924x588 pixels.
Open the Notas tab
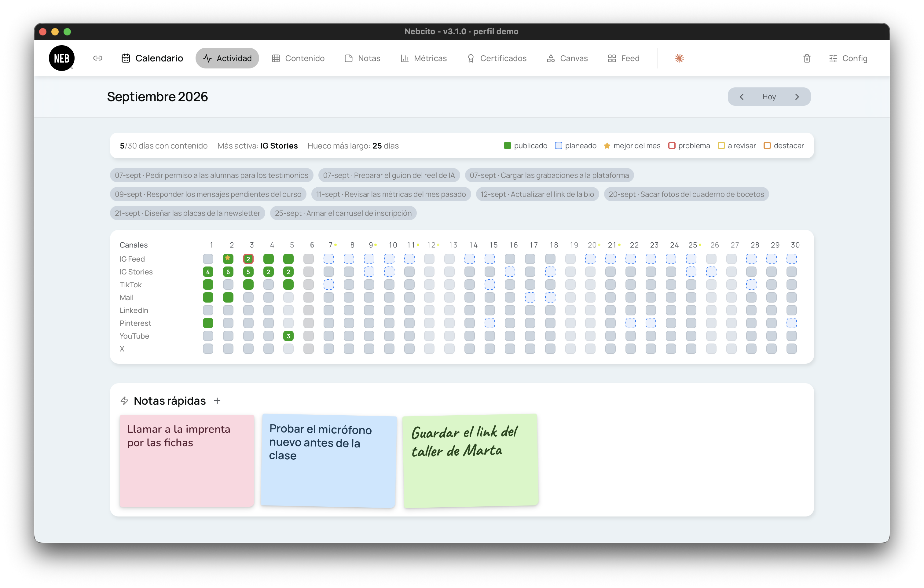pos(362,58)
